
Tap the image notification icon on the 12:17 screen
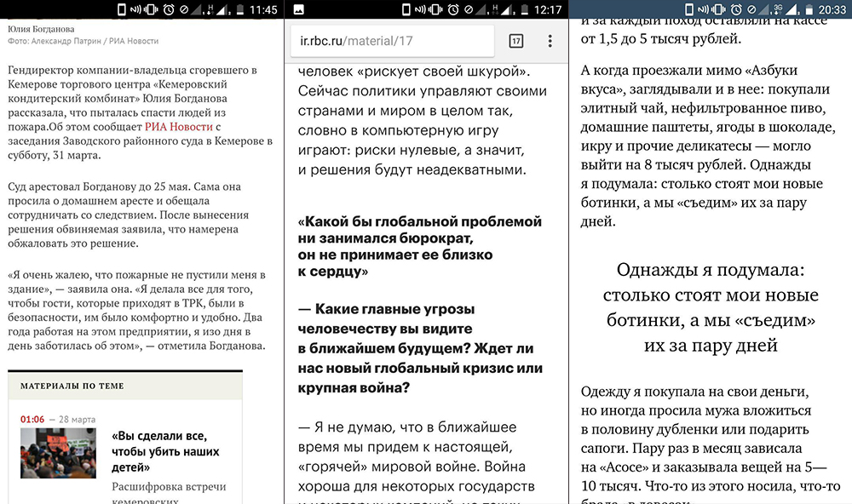(x=298, y=9)
